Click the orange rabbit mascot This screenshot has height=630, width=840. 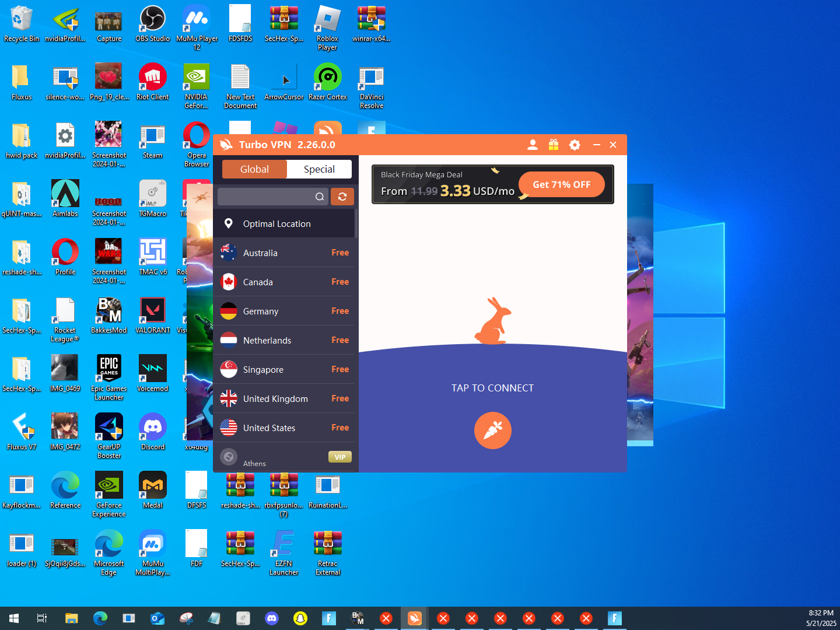[494, 320]
